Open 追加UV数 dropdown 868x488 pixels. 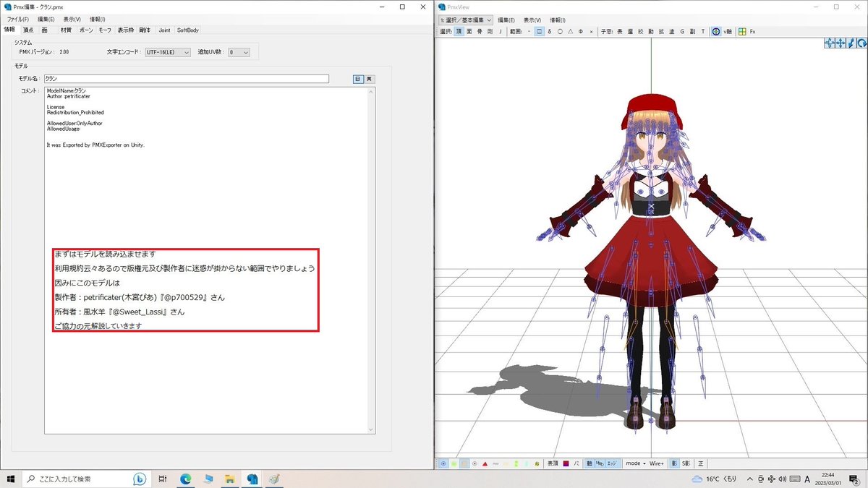(239, 52)
